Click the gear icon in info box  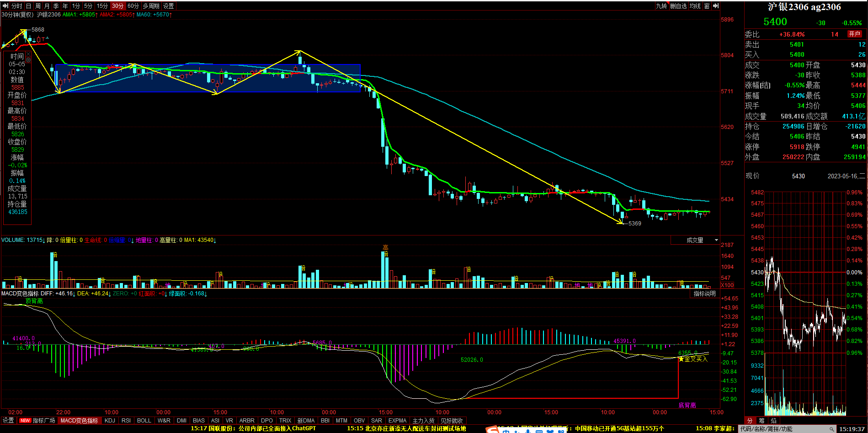pos(28,60)
